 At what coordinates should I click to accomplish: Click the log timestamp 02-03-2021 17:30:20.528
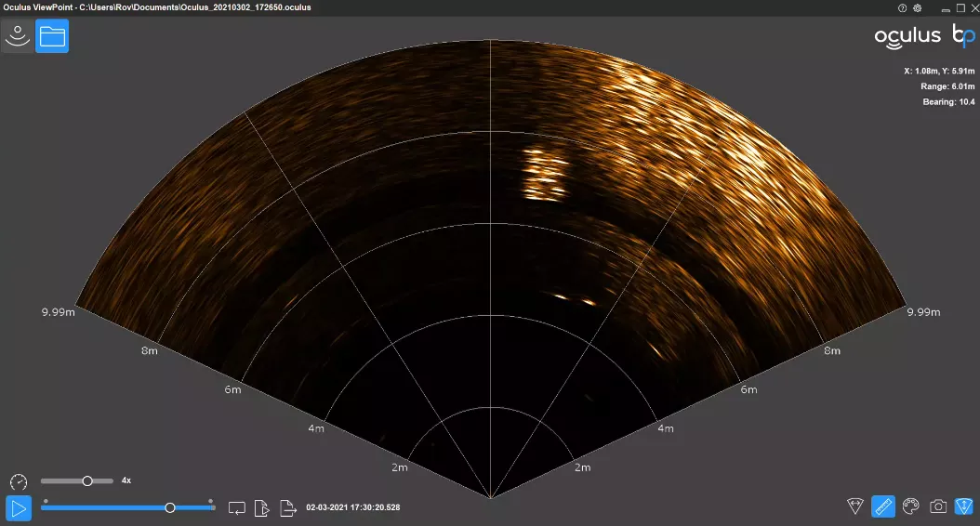(x=353, y=508)
